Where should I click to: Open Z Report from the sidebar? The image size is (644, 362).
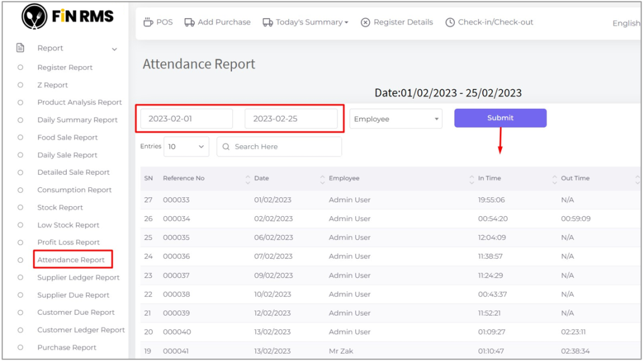[52, 85]
